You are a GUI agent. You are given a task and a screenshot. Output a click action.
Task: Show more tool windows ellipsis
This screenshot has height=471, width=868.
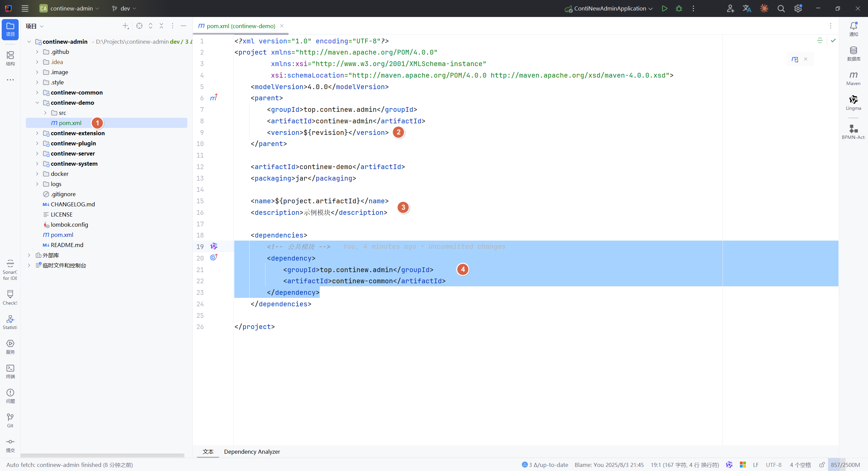point(10,80)
